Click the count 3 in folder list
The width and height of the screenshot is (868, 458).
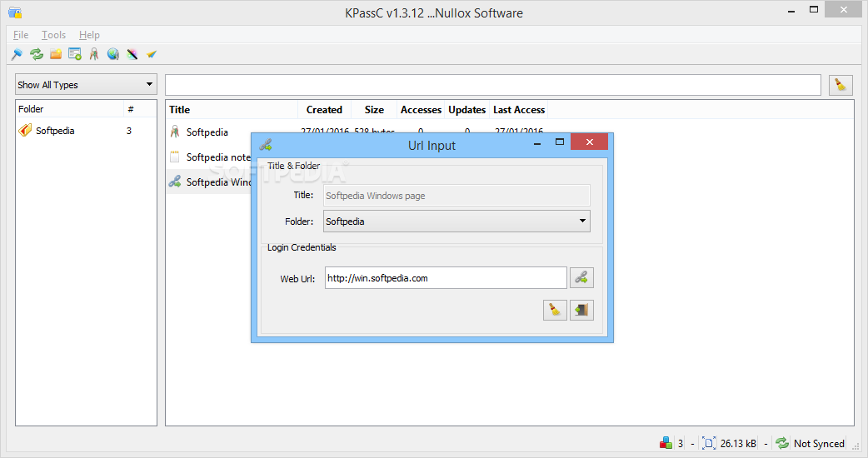129,131
